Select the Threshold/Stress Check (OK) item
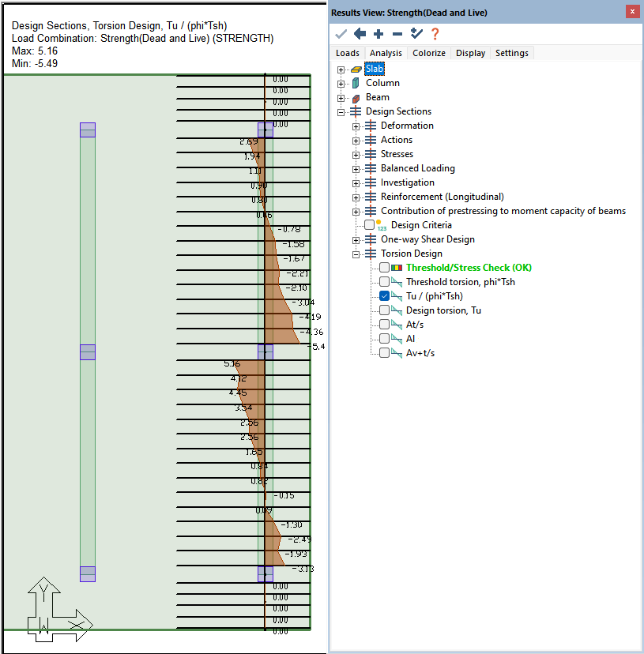Screen dimensions: 644x654 tap(469, 268)
